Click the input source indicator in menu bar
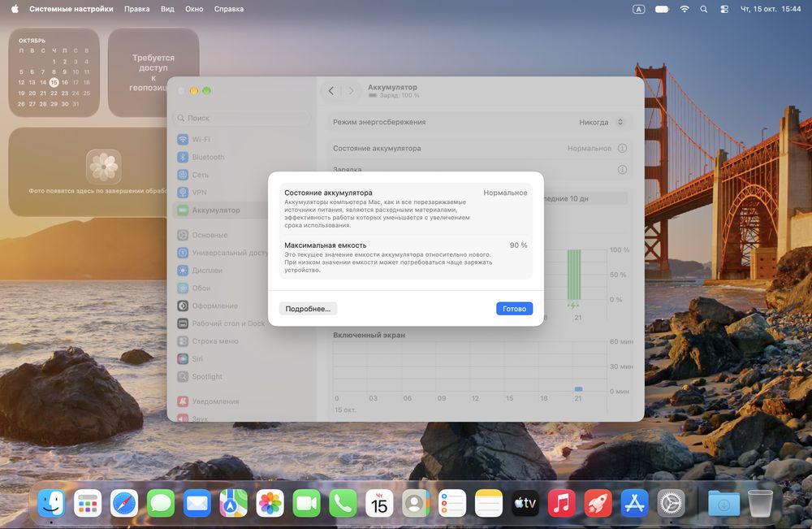The image size is (812, 529). [639, 9]
